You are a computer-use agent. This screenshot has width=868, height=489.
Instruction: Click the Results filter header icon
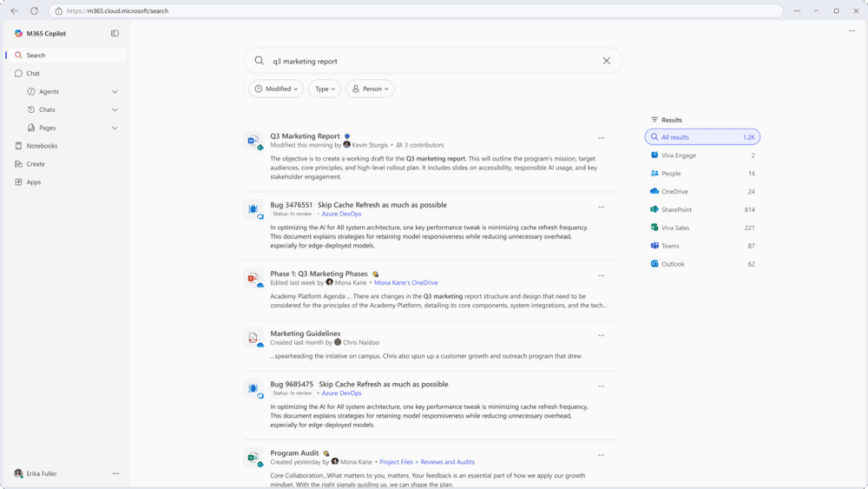654,120
